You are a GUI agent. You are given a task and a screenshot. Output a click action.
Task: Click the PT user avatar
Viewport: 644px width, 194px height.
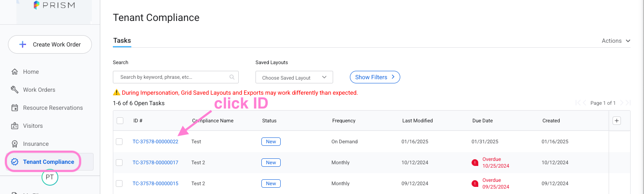(50, 177)
